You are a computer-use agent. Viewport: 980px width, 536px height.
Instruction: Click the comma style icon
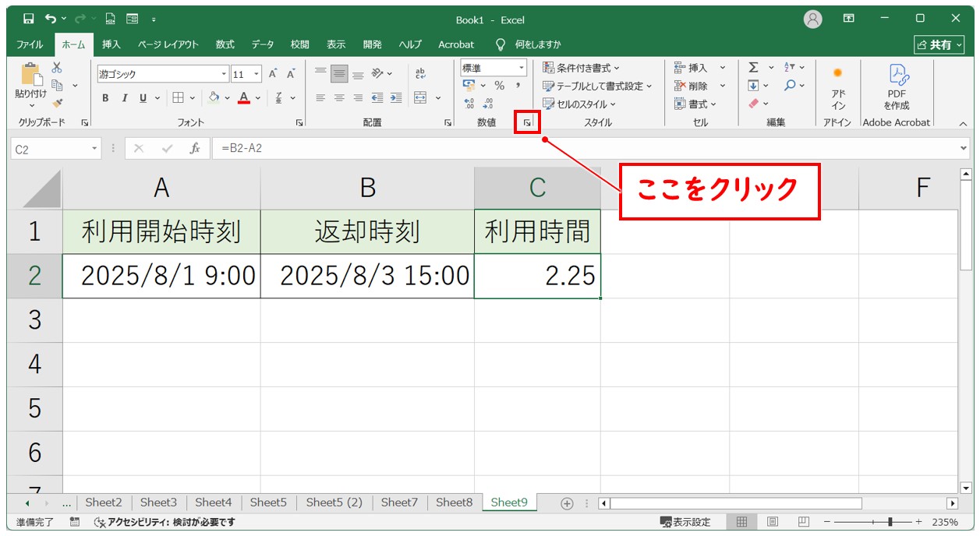pos(518,85)
